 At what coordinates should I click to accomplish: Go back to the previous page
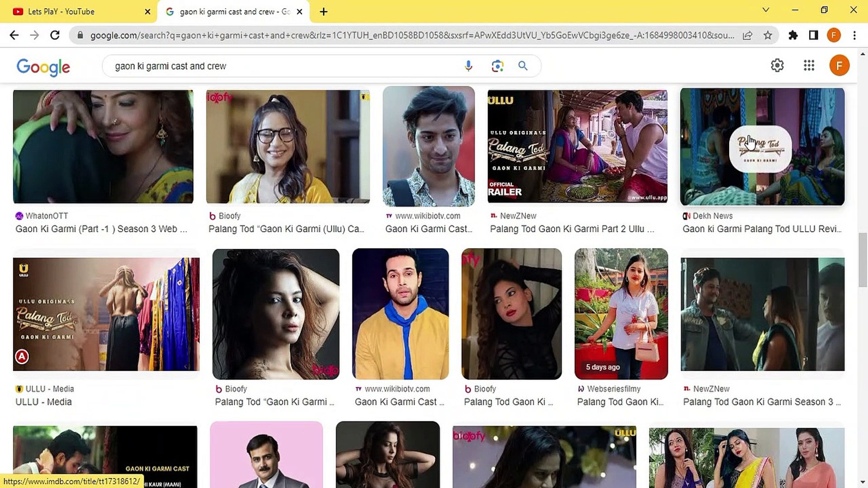(14, 35)
